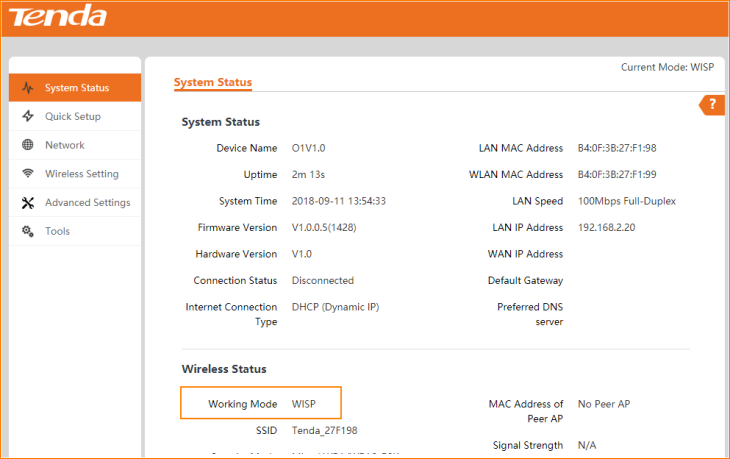Click the Disconnected connection status value

tap(323, 281)
